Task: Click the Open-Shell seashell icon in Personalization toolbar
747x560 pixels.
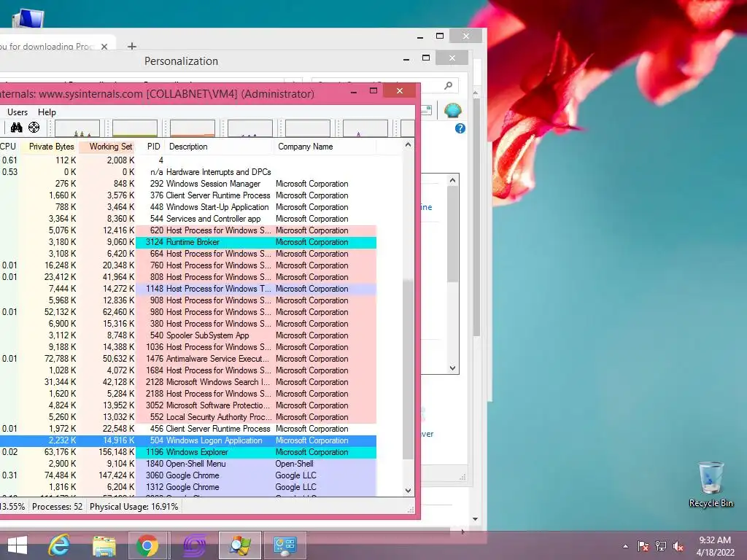Action: pyautogui.click(x=452, y=111)
